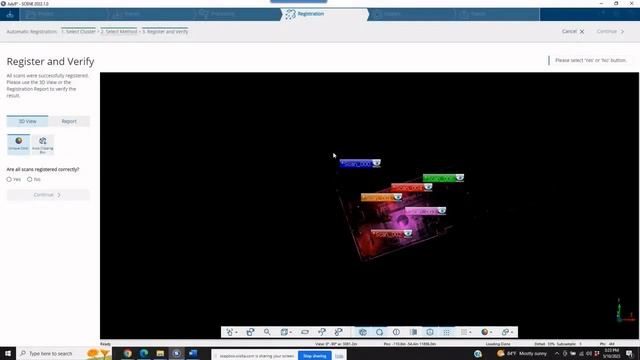Open the Export workflow tab
Screen dimensions: 640x360
click(x=496, y=14)
